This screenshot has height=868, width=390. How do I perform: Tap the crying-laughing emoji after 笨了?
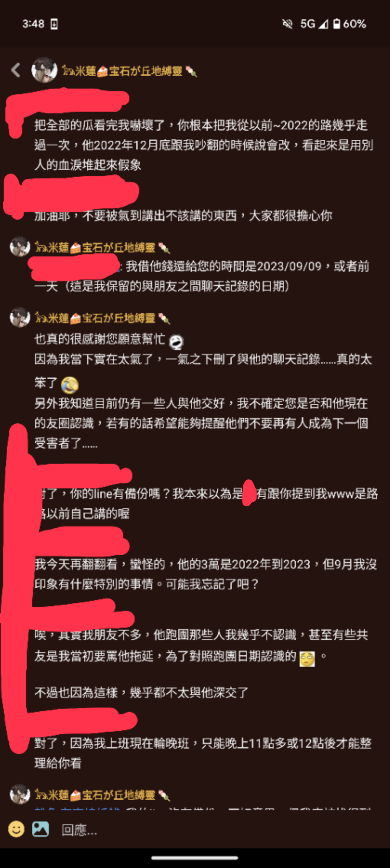click(70, 385)
